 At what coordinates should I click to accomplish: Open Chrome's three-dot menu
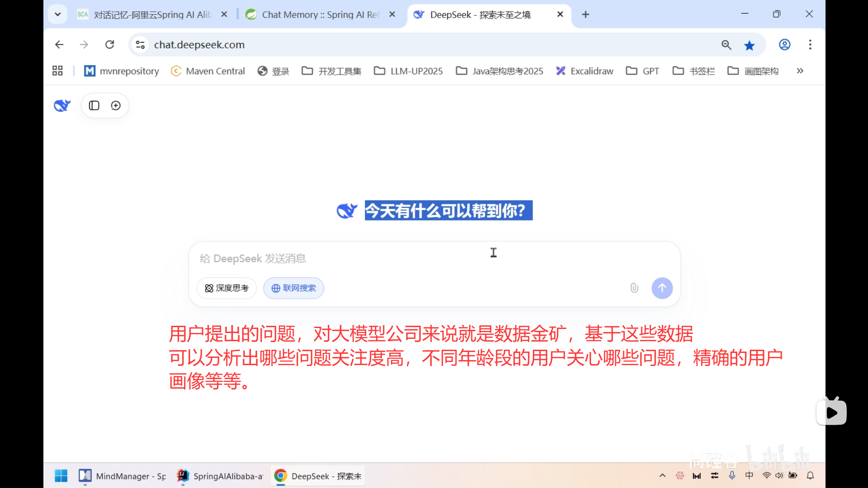click(x=810, y=45)
